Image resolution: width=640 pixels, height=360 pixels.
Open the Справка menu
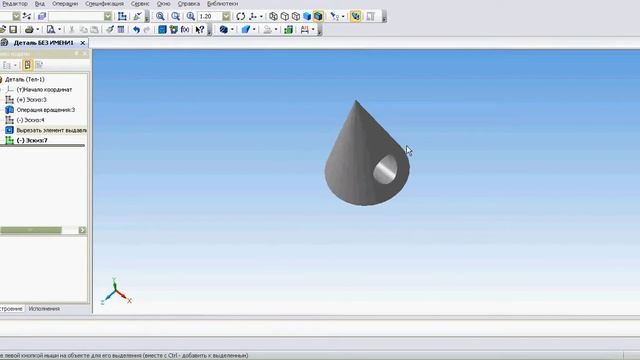(189, 4)
